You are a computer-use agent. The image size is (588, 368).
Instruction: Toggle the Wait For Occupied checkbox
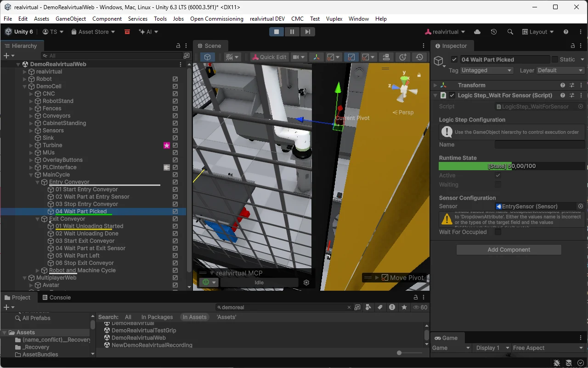[498, 232]
